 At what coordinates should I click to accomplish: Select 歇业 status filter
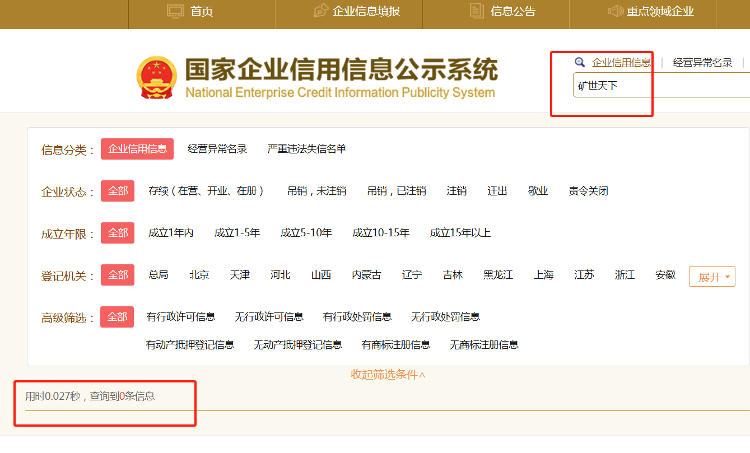[x=538, y=191]
